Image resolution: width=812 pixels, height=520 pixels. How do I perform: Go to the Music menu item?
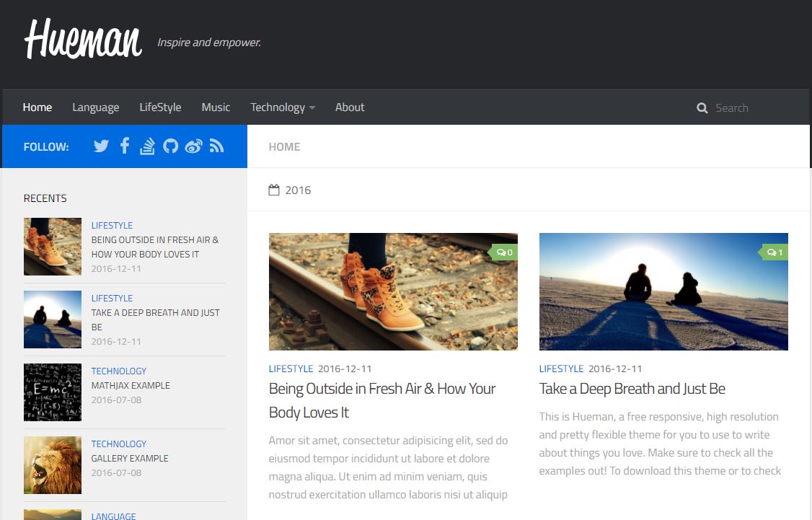point(216,107)
